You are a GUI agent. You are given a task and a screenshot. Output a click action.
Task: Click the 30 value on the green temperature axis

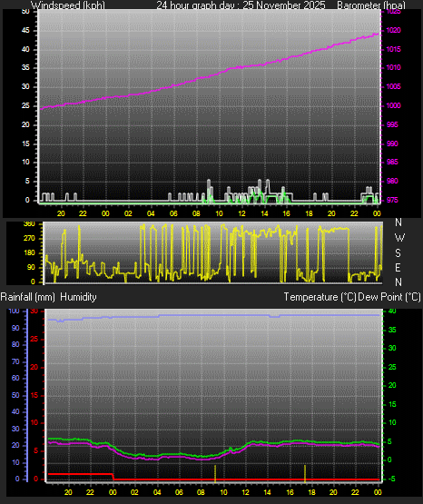[392, 348]
